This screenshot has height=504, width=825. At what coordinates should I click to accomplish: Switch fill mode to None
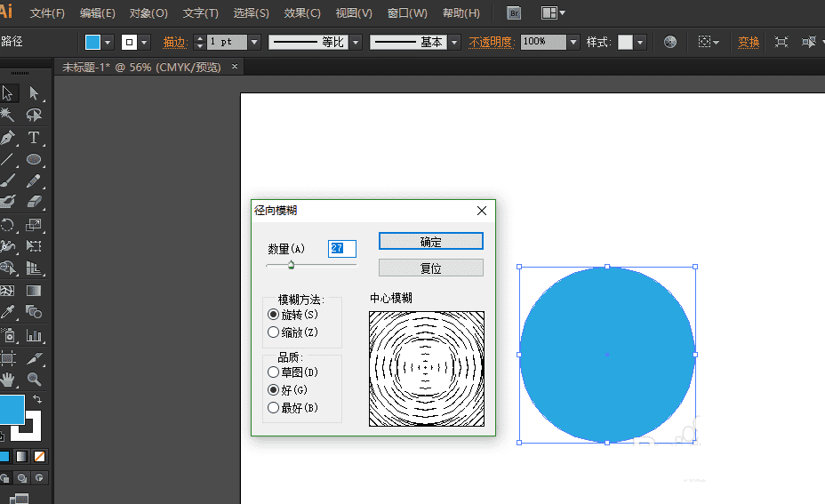(39, 457)
